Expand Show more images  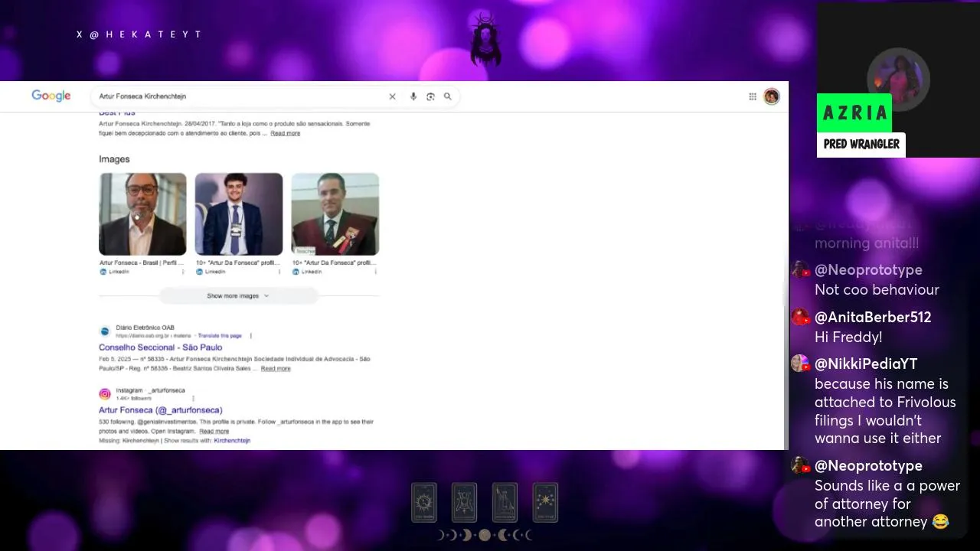tap(238, 295)
